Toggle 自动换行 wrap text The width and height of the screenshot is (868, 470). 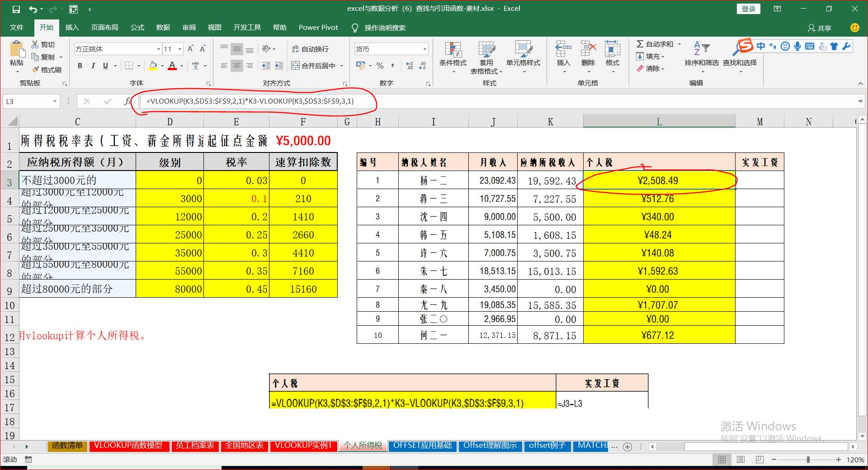(311, 49)
